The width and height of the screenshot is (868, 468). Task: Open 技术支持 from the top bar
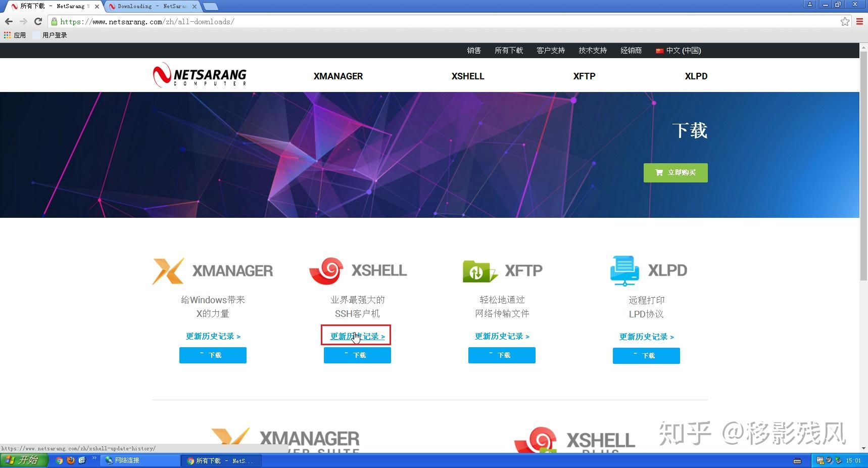coord(593,51)
